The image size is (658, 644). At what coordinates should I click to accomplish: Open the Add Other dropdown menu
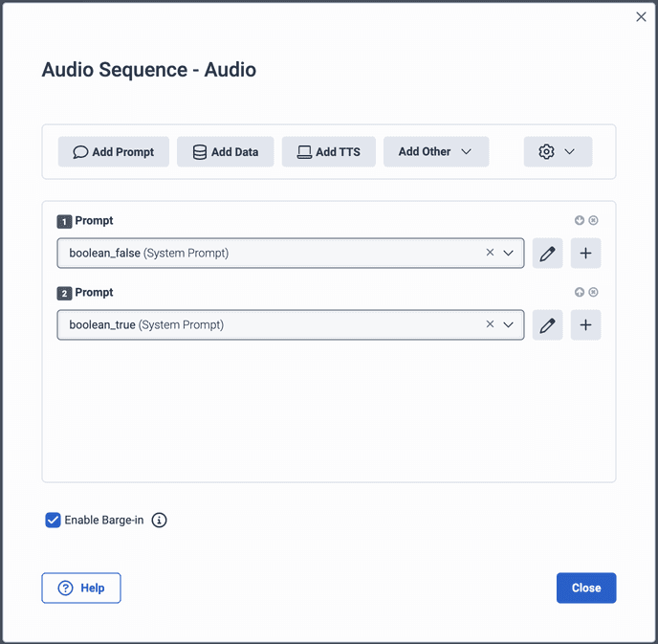click(x=435, y=152)
